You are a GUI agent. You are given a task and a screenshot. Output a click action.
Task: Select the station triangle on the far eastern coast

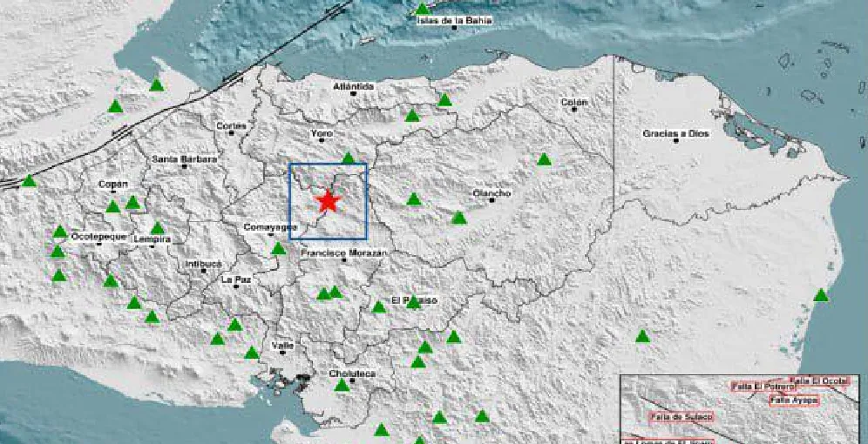822,295
